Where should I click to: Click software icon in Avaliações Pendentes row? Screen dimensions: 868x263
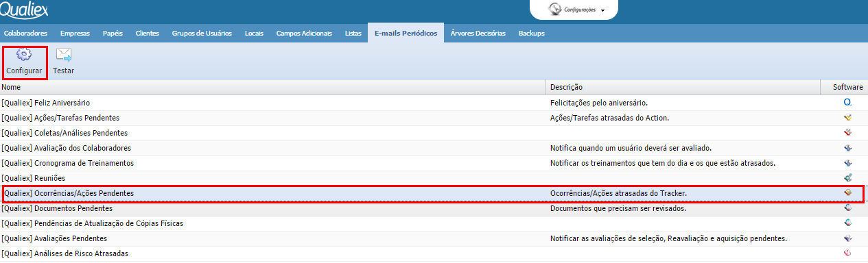(848, 238)
